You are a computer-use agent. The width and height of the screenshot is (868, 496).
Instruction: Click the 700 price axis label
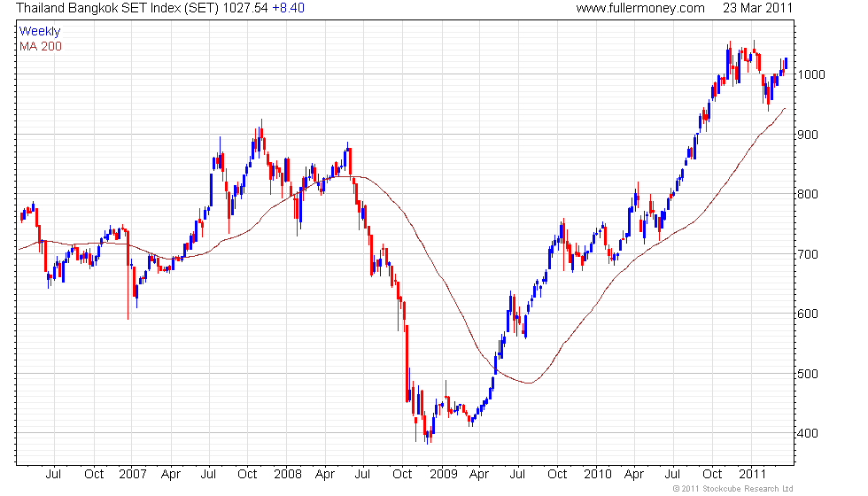point(808,255)
